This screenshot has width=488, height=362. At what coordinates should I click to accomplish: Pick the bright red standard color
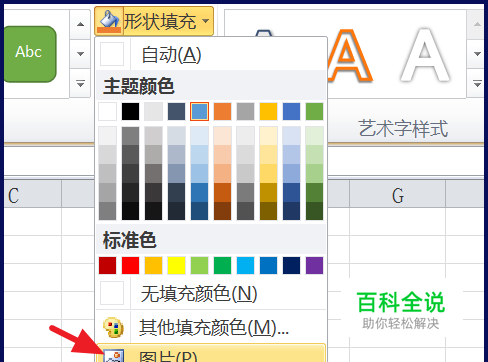click(130, 265)
